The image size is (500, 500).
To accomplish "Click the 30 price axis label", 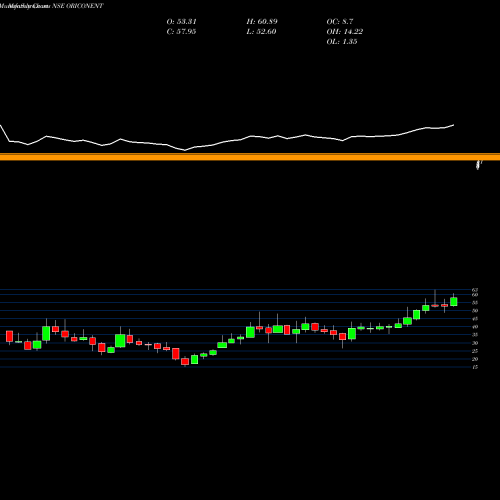I will coord(475,343).
